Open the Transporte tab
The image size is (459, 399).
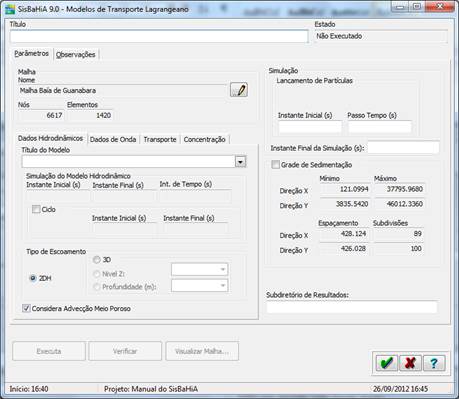160,139
